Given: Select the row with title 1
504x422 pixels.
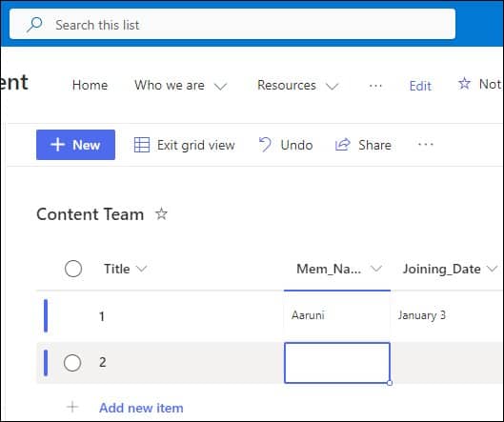Looking at the screenshot, I should (102, 316).
